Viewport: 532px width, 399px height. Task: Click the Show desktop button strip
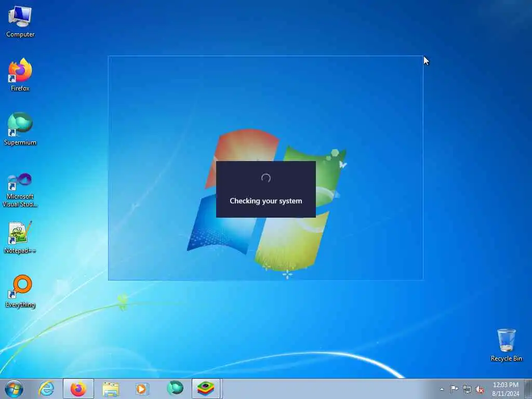[528, 389]
